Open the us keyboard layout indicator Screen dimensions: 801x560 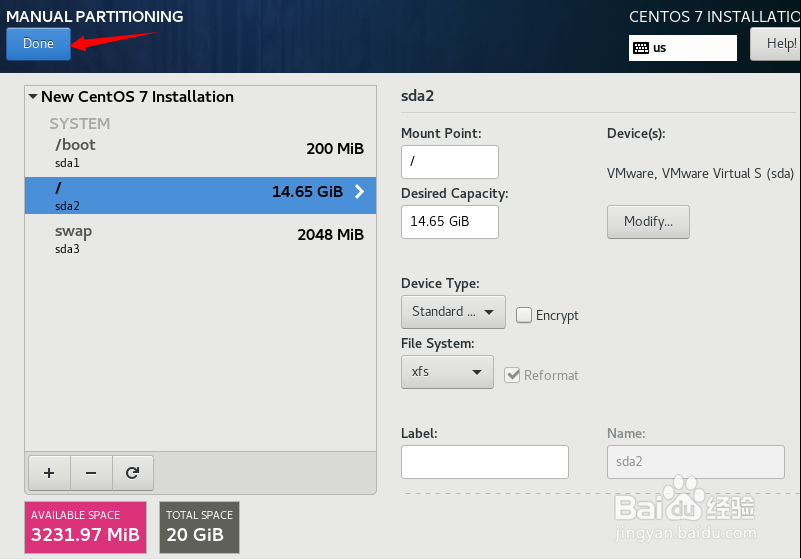(682, 48)
